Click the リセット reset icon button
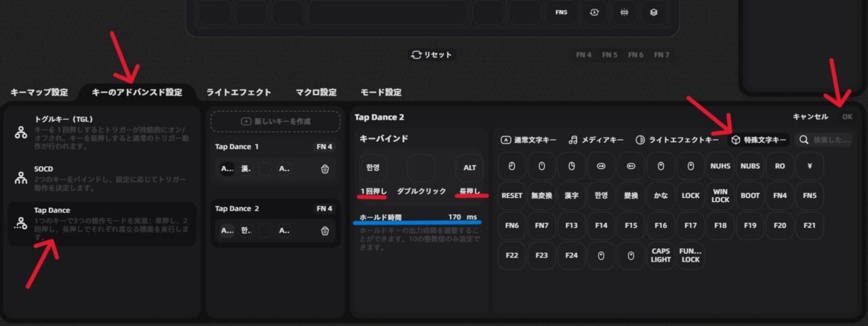The image size is (868, 326). click(432, 55)
